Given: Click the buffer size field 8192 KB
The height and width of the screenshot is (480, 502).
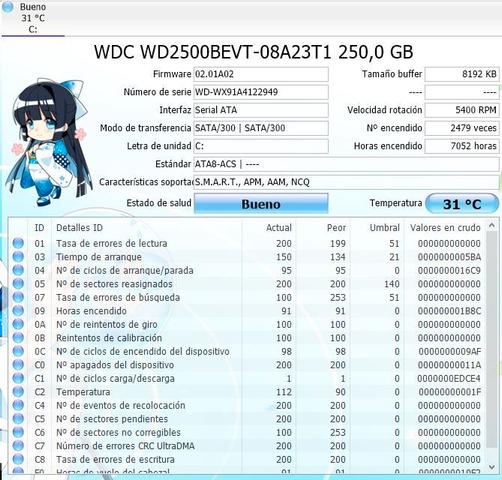Looking at the screenshot, I should point(462,74).
